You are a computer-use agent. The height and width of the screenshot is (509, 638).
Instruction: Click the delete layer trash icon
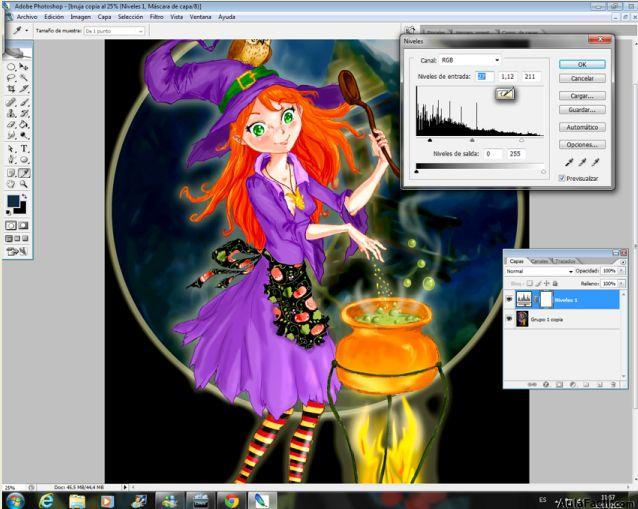pyautogui.click(x=613, y=384)
